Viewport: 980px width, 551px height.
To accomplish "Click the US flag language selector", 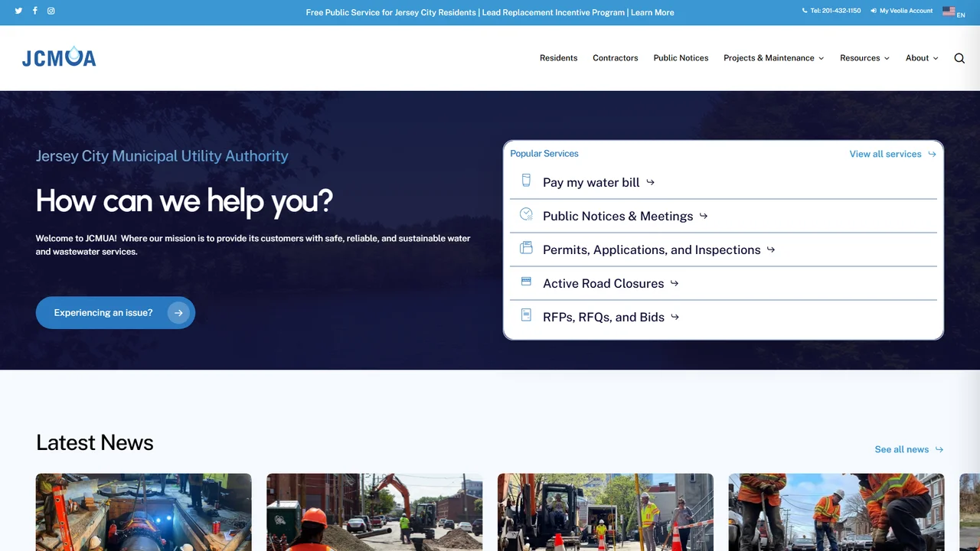I will tap(949, 11).
